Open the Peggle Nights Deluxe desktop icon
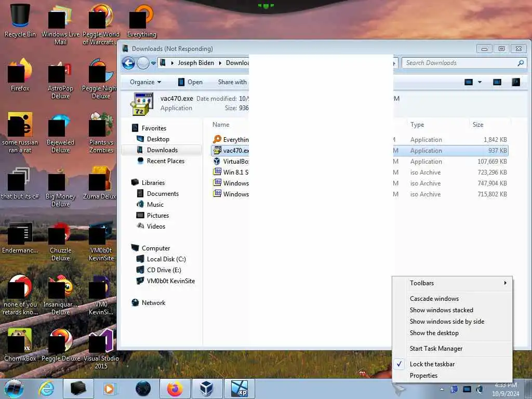The height and width of the screenshot is (399, 532). click(99, 79)
